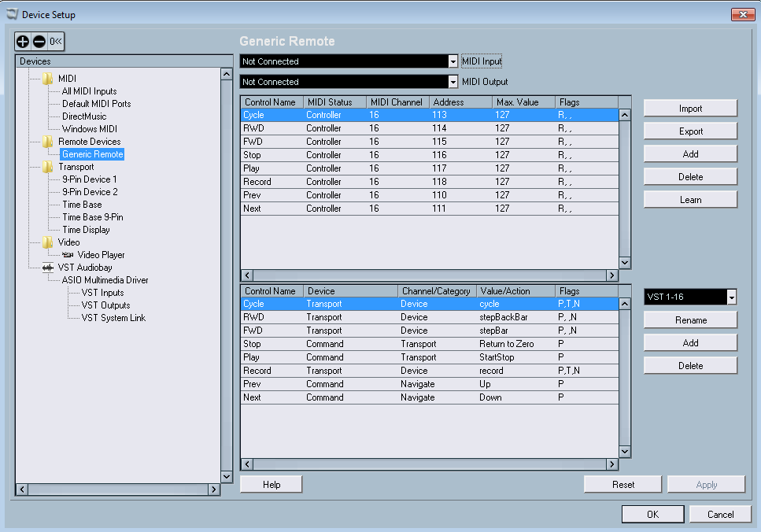The height and width of the screenshot is (532, 761).
Task: Click the MIDI Channel column header
Action: click(396, 102)
